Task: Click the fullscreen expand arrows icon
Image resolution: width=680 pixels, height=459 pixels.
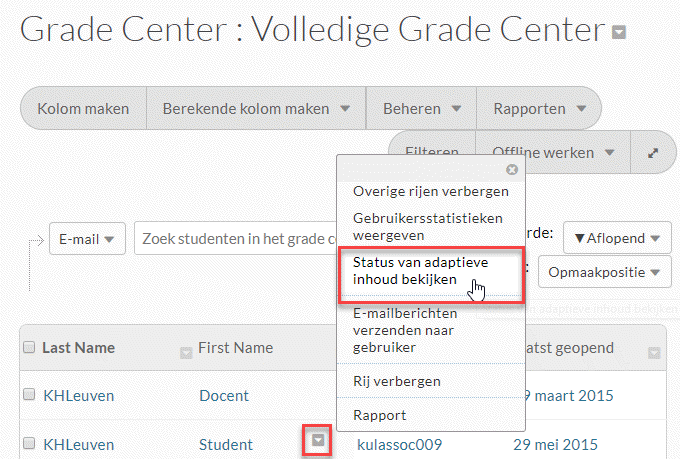Action: [x=653, y=153]
